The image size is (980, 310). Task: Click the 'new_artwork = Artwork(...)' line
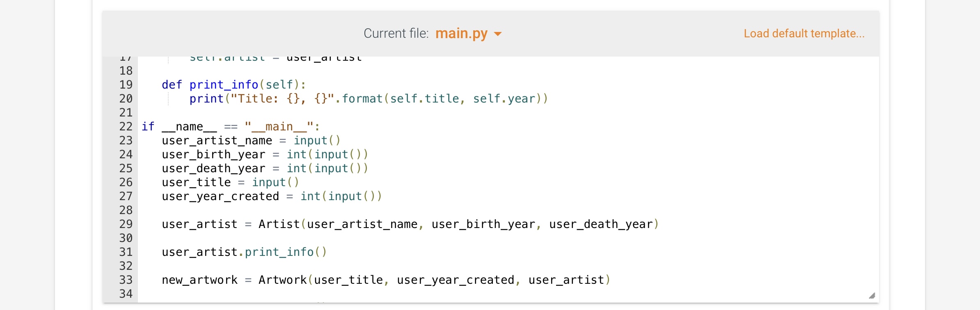point(386,280)
